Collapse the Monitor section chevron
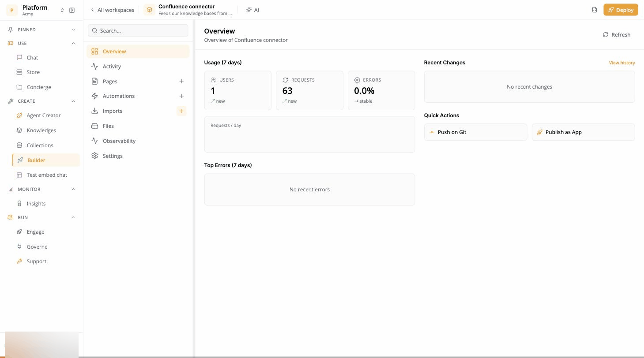Screen dimensions: 644x358 (x=73, y=189)
